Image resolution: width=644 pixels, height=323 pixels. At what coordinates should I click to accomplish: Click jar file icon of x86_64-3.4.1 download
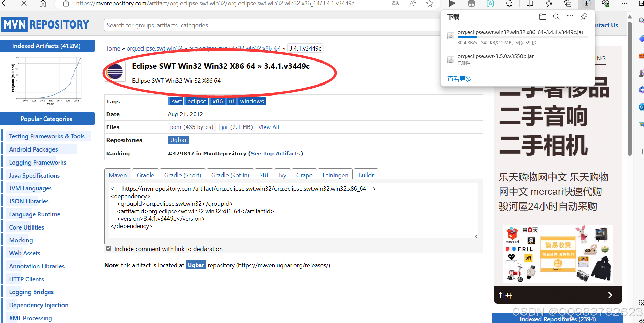(x=451, y=36)
